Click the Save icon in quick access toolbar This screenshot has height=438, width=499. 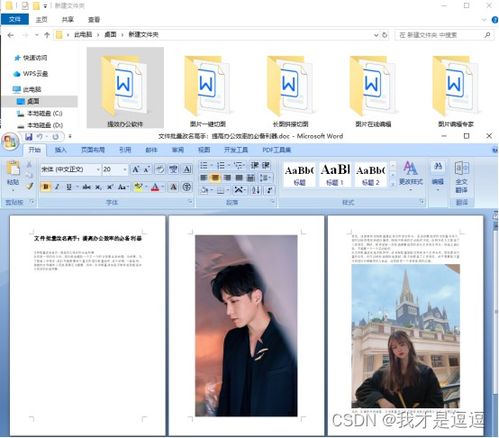[x=29, y=137]
